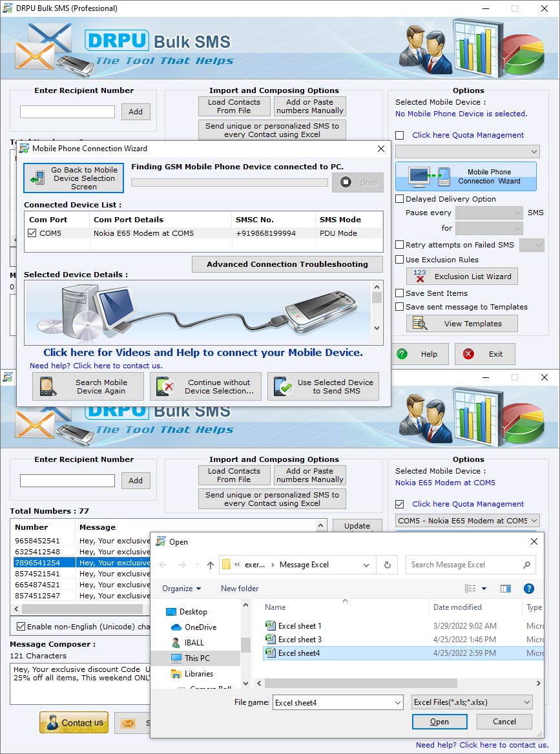Click Go Back to Mobile Device Selection Screen
560x754 pixels.
[73, 177]
